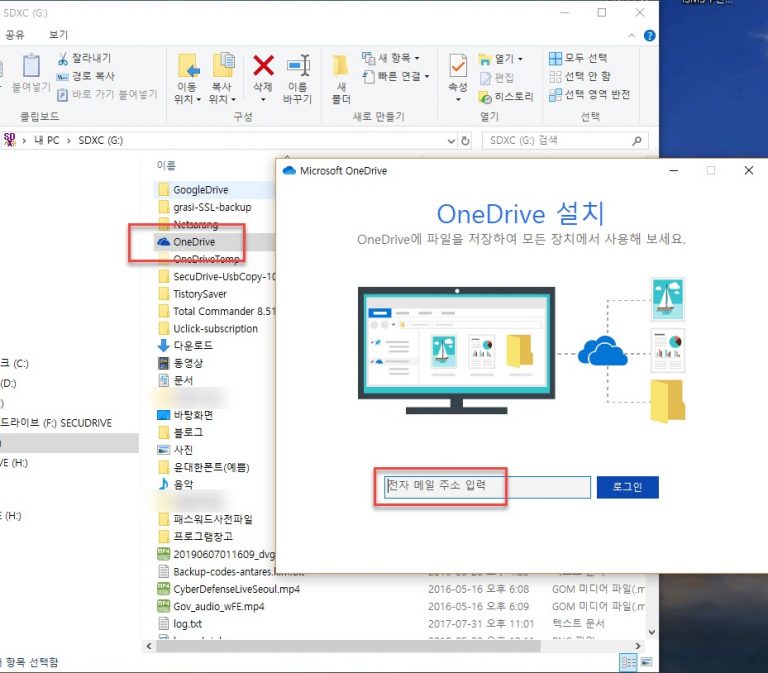Click the 이름 column header

[x=166, y=166]
